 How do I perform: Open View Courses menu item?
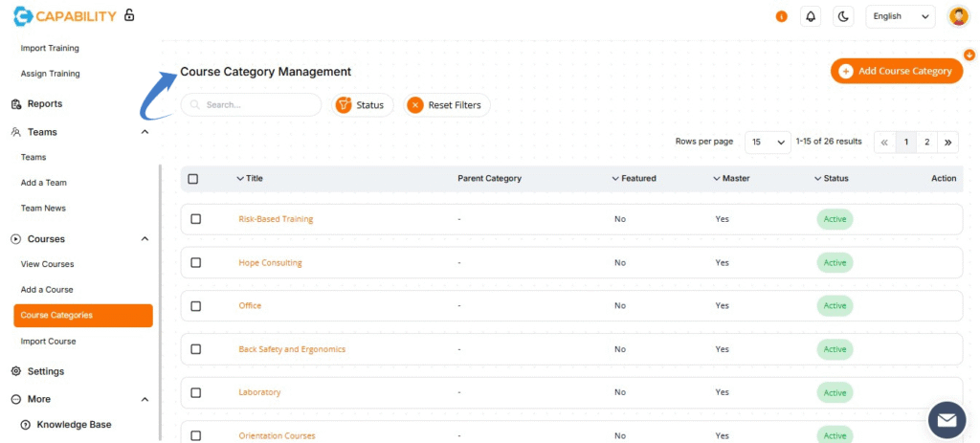tap(48, 264)
